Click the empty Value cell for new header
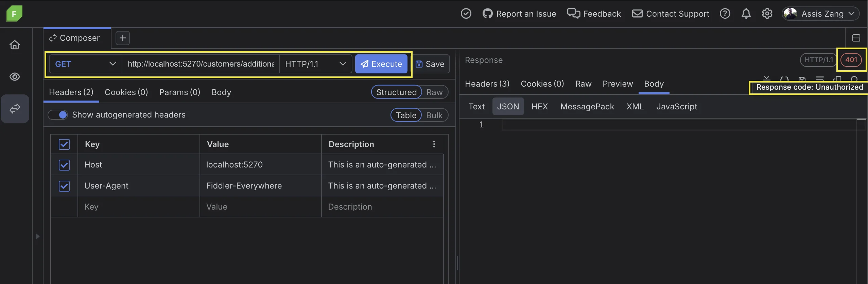The width and height of the screenshot is (868, 284). (261, 207)
